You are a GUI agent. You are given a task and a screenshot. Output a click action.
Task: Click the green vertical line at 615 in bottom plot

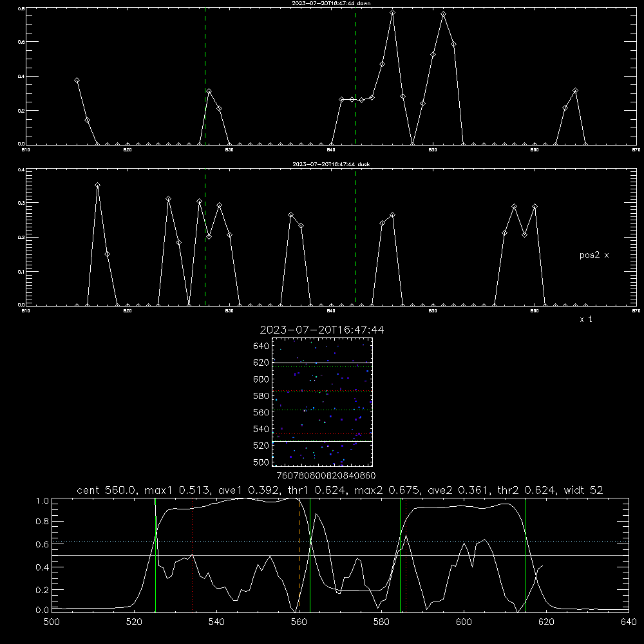[x=526, y=555]
